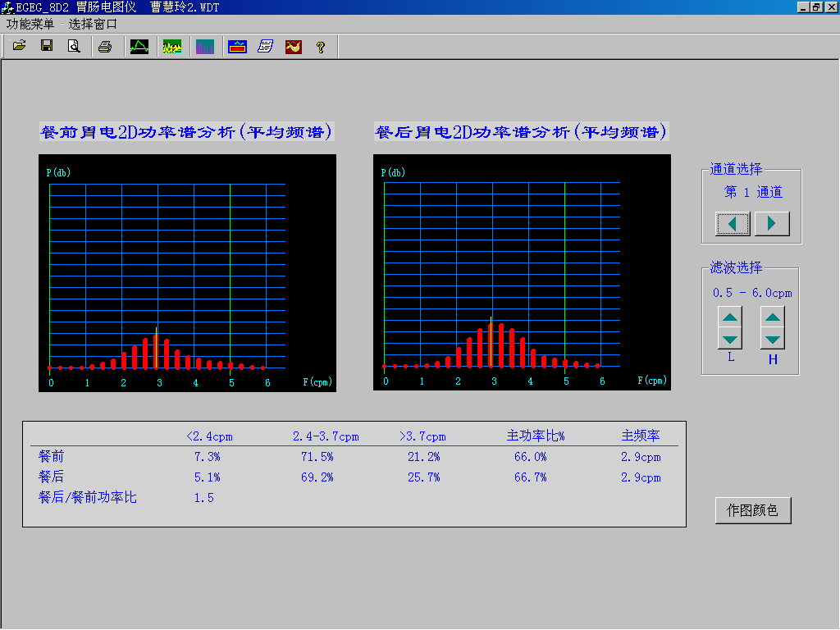Screen dimensions: 840x630
Task: Lower the high filter H cutoff
Action: click(773, 338)
